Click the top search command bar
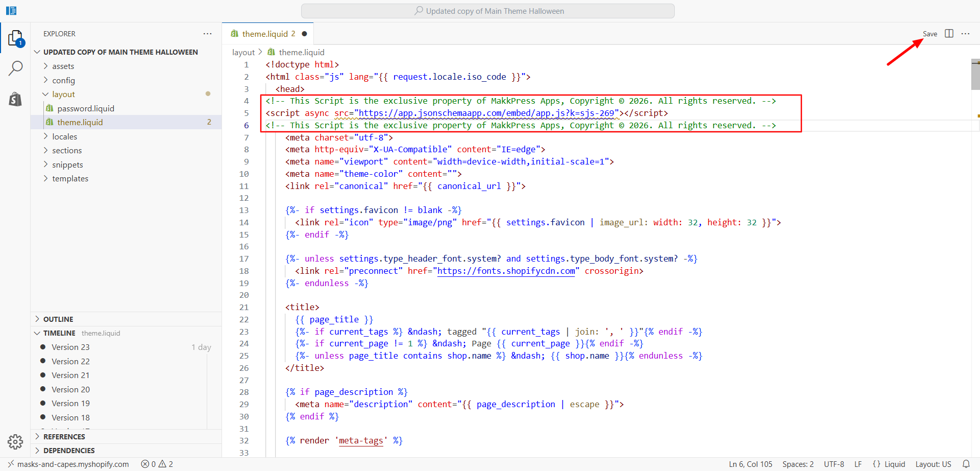The height and width of the screenshot is (471, 980). (487, 11)
